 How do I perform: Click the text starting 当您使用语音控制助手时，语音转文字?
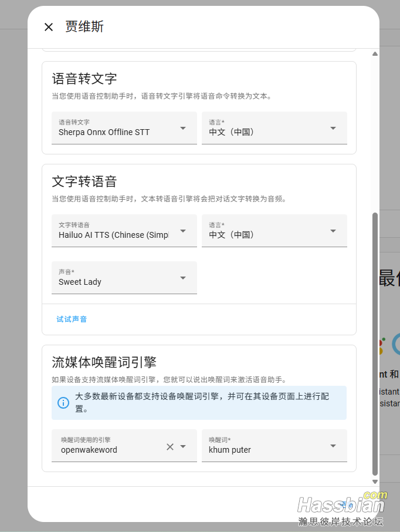tap(162, 96)
